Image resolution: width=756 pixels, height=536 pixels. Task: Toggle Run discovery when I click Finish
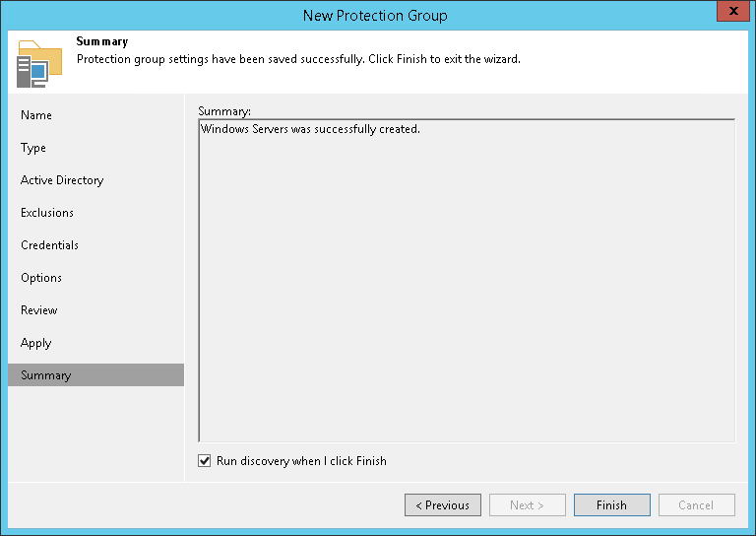pyautogui.click(x=205, y=460)
